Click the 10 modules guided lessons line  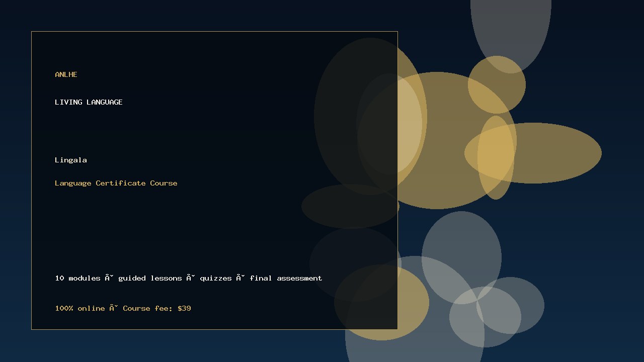tap(189, 278)
